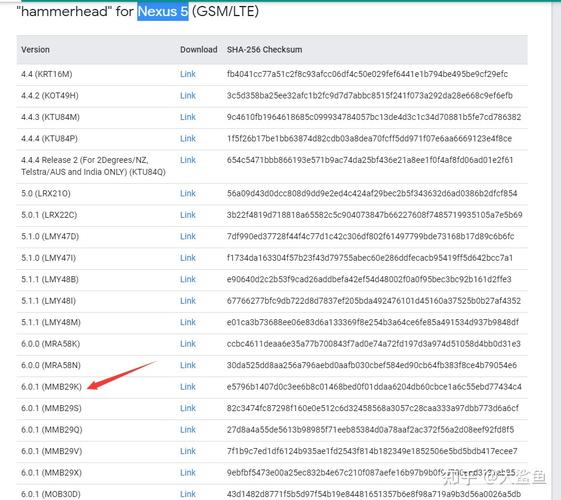Click checksum starting with e5796b1407d0c3ee
Viewport: 561px width, 500px height.
[374, 387]
